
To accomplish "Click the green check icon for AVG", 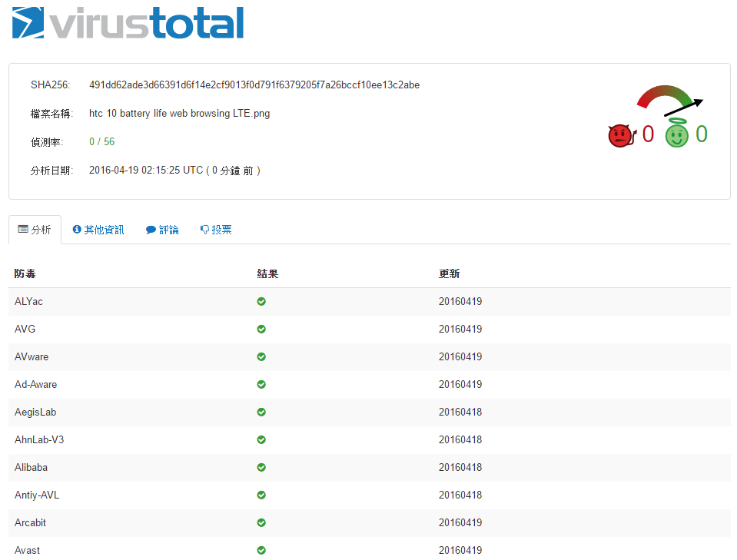I will click(x=261, y=330).
